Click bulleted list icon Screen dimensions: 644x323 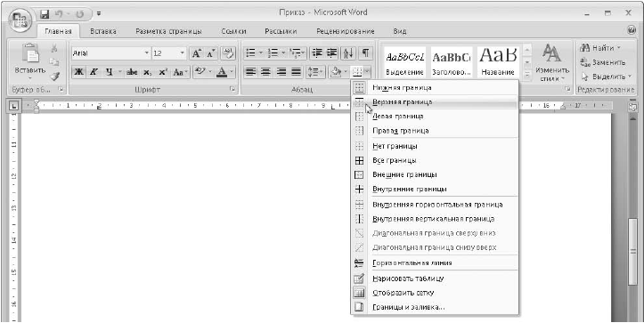250,53
